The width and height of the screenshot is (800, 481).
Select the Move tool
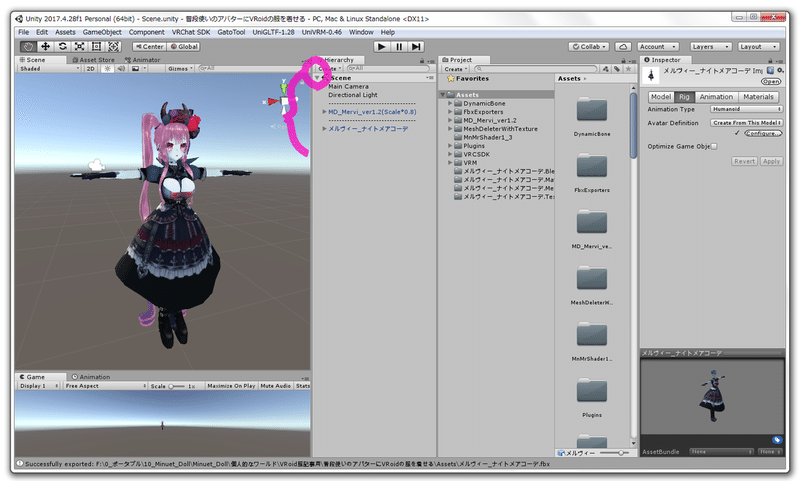pyautogui.click(x=45, y=46)
